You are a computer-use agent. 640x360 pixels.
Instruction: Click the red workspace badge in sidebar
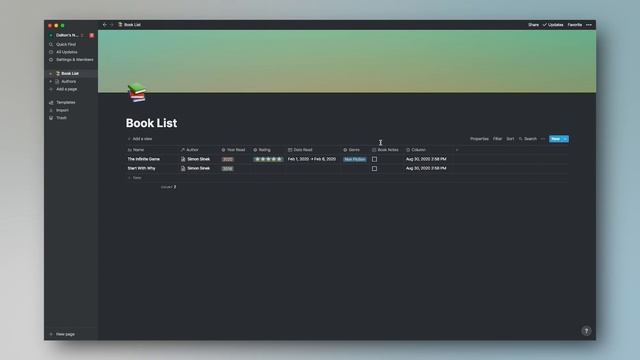92,36
